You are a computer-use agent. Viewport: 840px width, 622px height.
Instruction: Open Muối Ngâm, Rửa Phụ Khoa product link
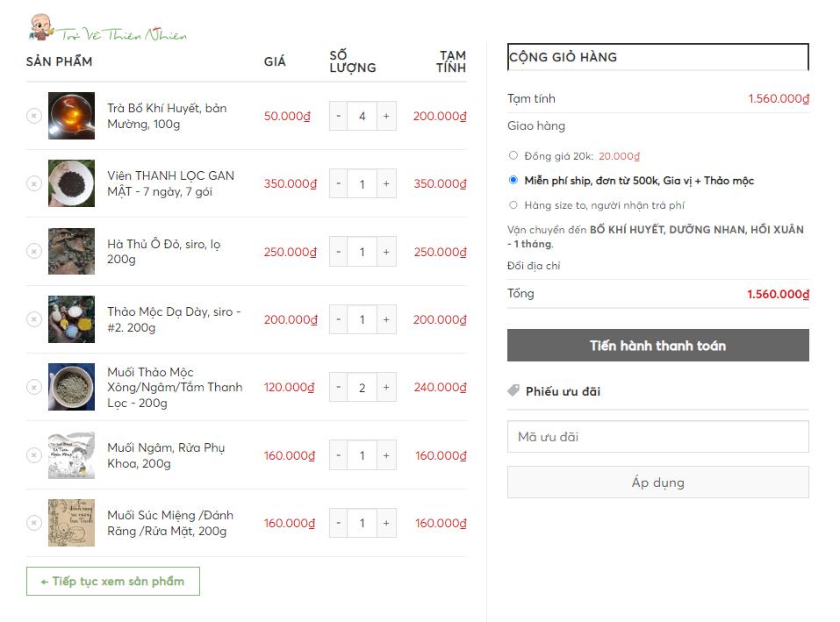[x=166, y=455]
